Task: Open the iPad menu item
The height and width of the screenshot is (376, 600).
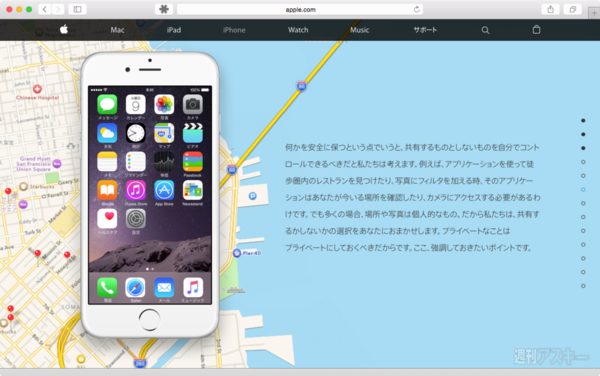Action: click(x=174, y=30)
